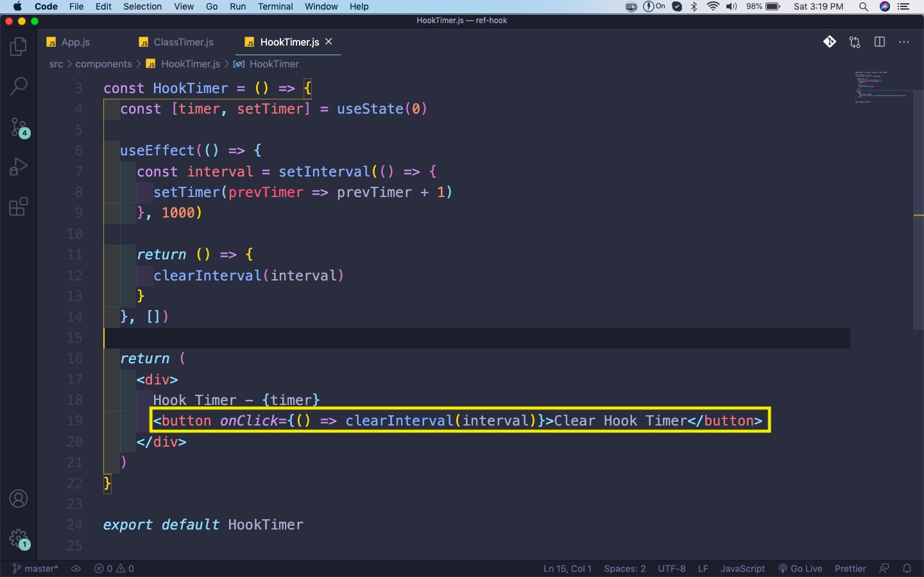Image resolution: width=924 pixels, height=577 pixels.
Task: Synchronize changes icon in status bar
Action: pyautogui.click(x=76, y=569)
